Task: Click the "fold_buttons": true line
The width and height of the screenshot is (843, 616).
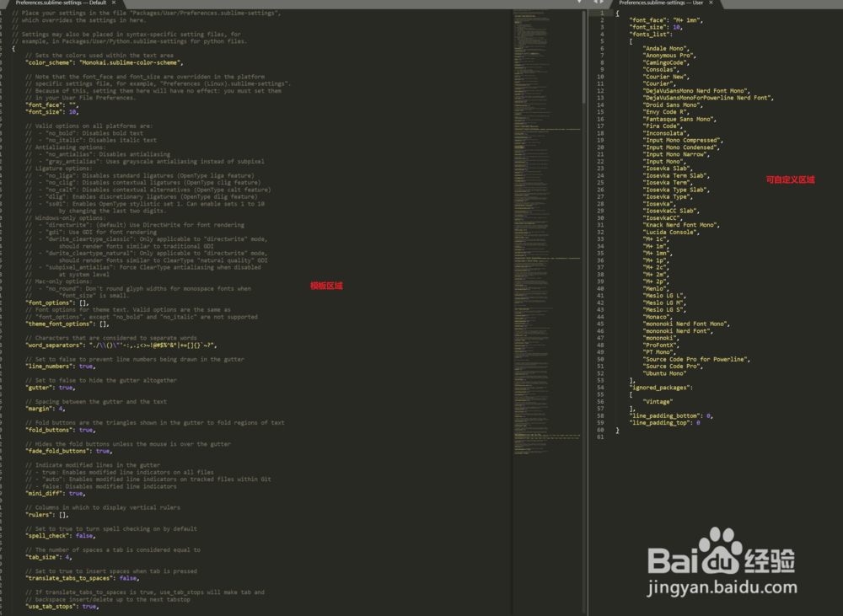Action: click(60, 430)
